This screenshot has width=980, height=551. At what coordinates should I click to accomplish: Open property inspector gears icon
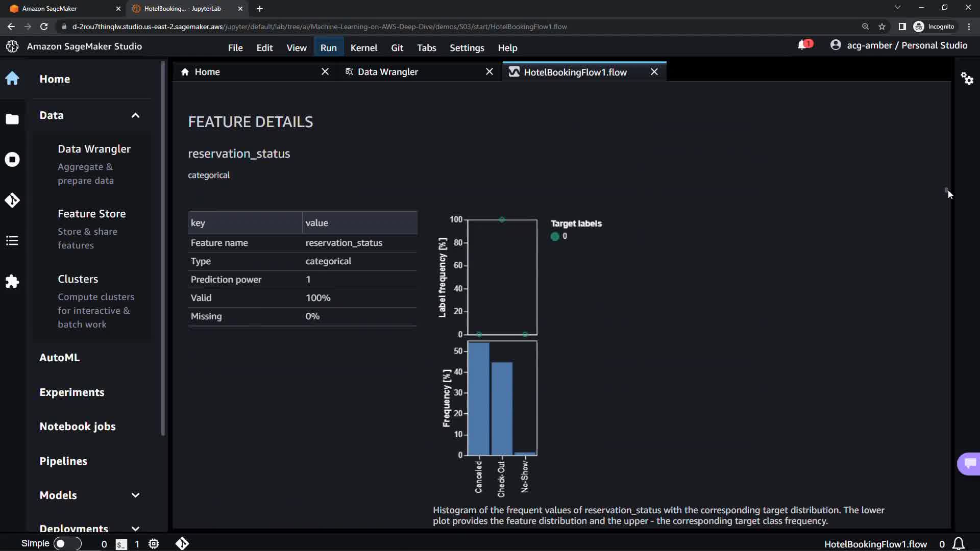[x=967, y=79]
